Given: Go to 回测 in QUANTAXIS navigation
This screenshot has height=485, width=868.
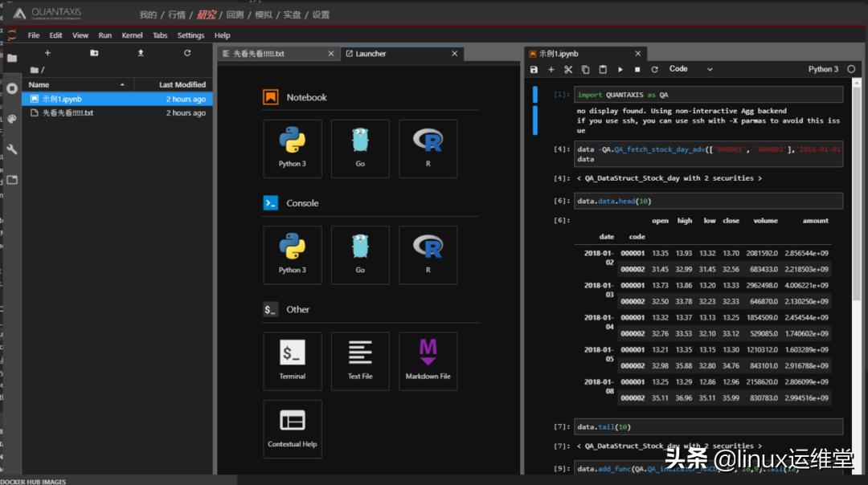Looking at the screenshot, I should click(235, 15).
